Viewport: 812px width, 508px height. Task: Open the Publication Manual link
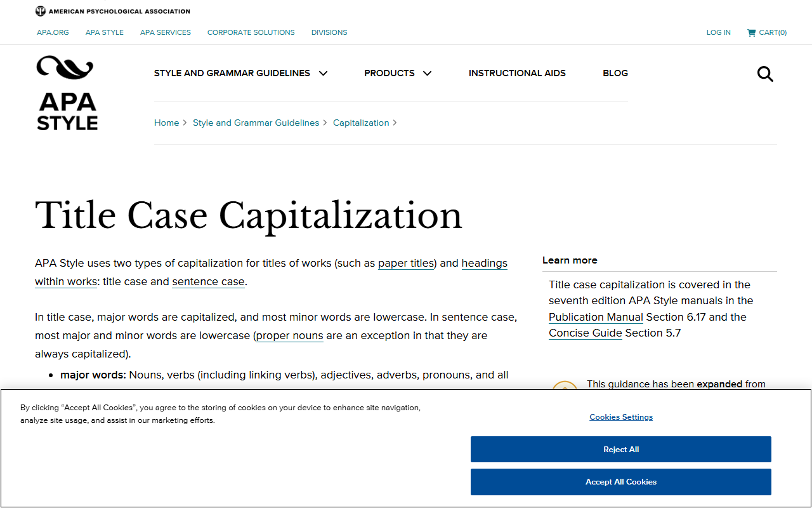pyautogui.click(x=596, y=317)
